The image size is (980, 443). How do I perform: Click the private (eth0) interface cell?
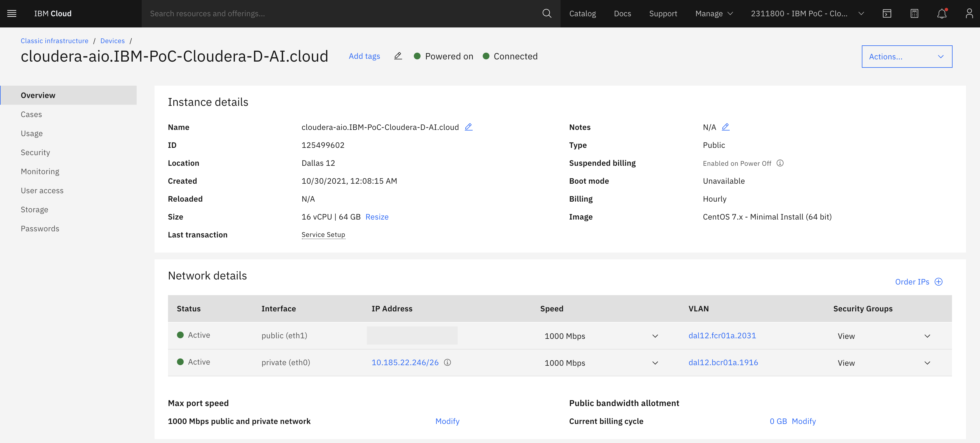286,363
